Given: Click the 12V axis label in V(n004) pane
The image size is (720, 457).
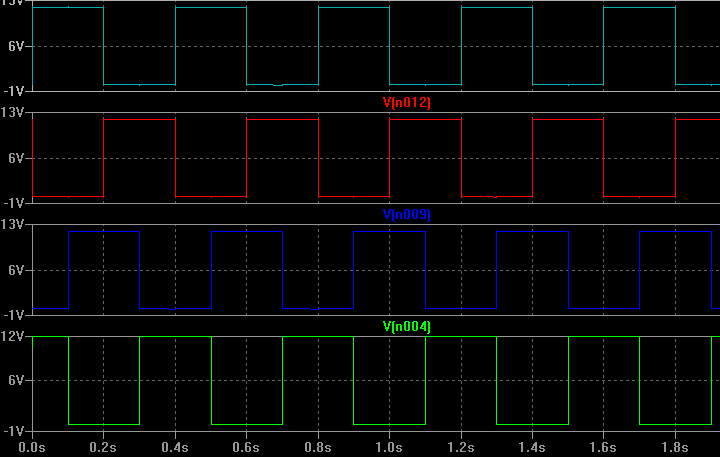Looking at the screenshot, I should coord(12,337).
